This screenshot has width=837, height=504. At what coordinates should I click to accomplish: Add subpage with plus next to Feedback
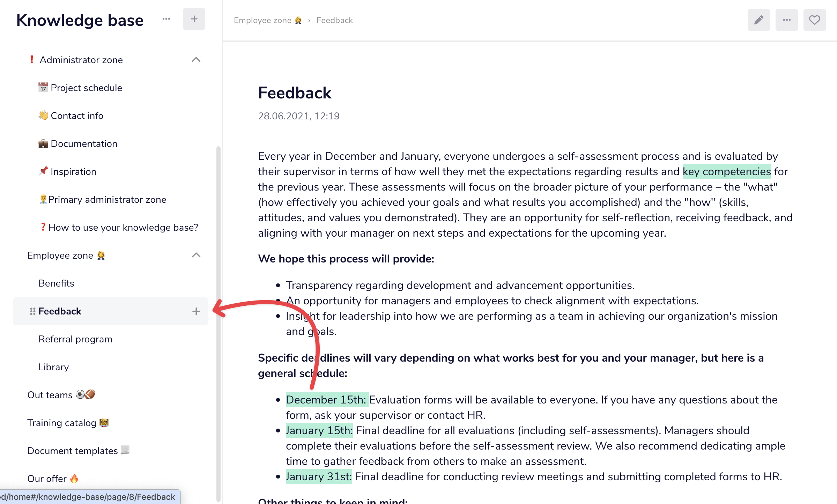pos(196,311)
